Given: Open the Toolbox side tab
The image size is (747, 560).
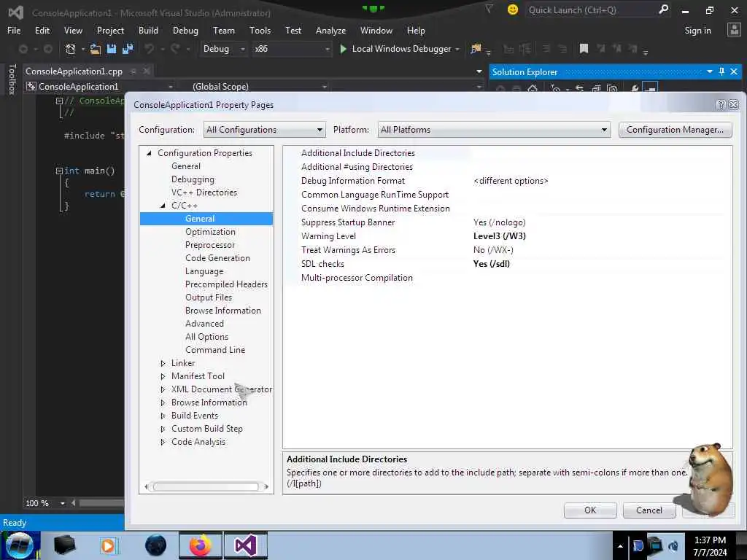Looking at the screenshot, I should [x=12, y=79].
